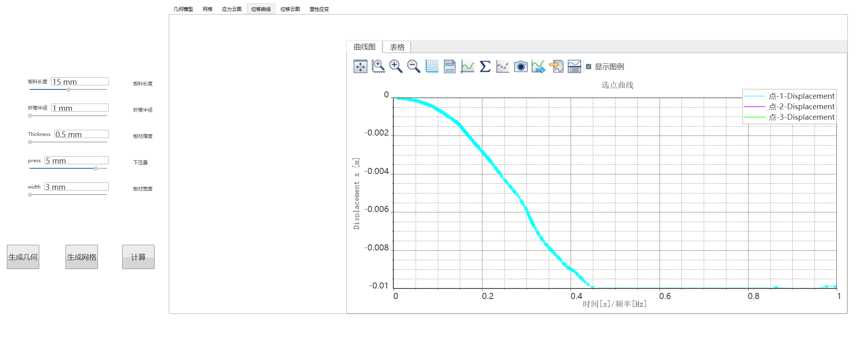Viewport: 868px width, 354px height.
Task: Open the 塑性应变 tab
Action: (x=319, y=9)
